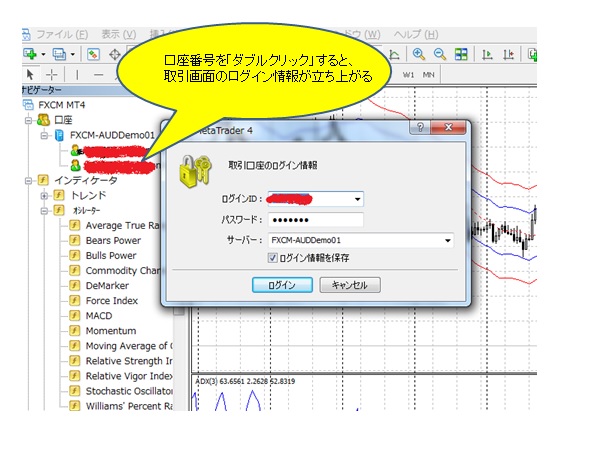Select the トレンド folder label
599x463 pixels.
[x=89, y=195]
